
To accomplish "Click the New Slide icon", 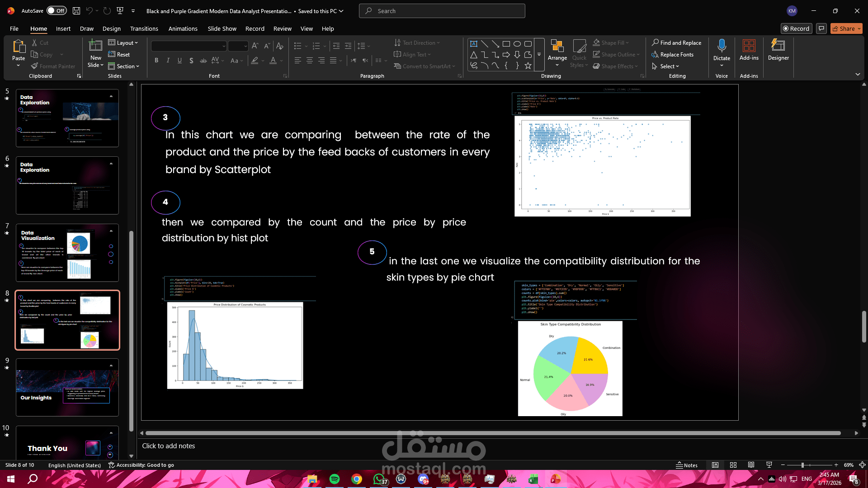I will click(95, 46).
